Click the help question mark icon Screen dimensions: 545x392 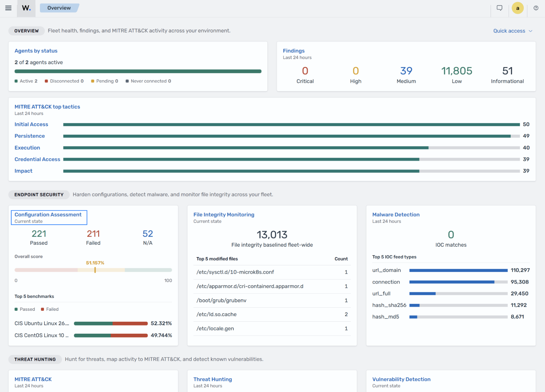536,8
